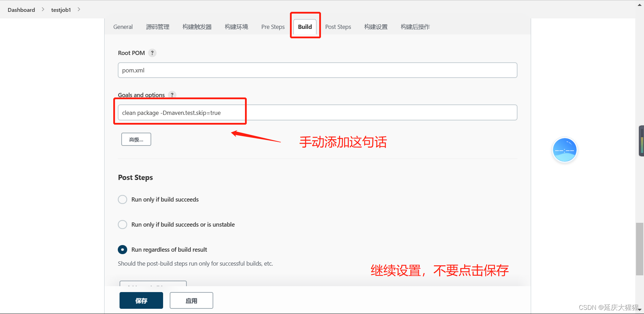The width and height of the screenshot is (644, 314).
Task: Switch to the 源码管理 tab
Action: (158, 27)
